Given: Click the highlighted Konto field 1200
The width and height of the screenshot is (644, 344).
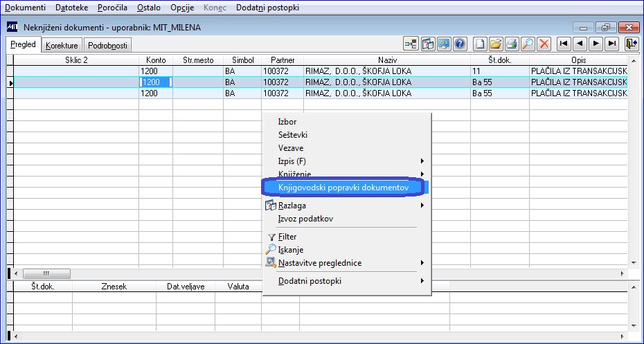Looking at the screenshot, I should click(156, 82).
